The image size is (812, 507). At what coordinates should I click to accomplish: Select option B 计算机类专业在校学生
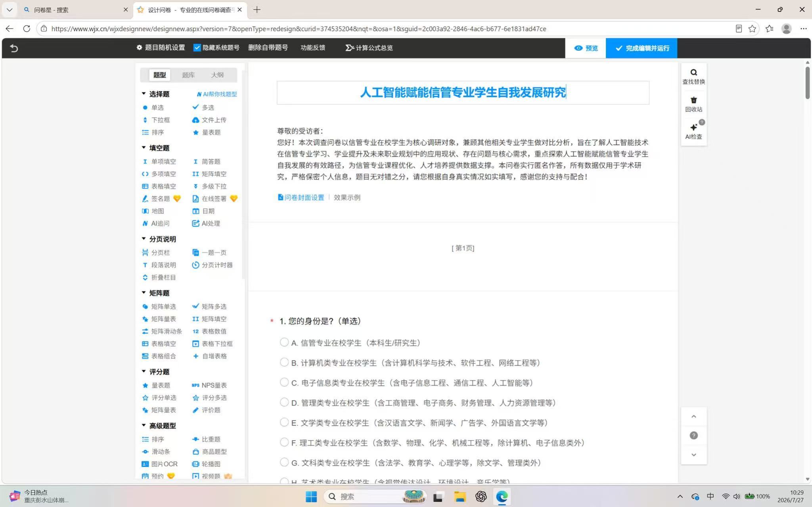click(x=284, y=362)
